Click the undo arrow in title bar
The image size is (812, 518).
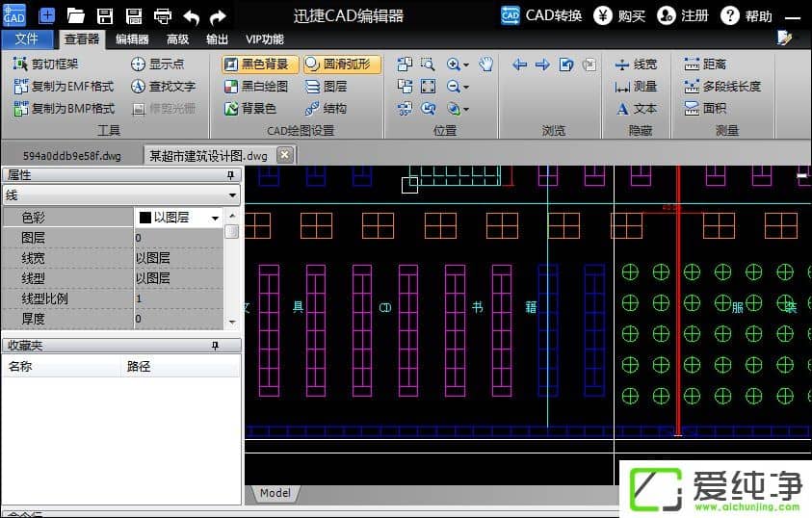(x=191, y=15)
